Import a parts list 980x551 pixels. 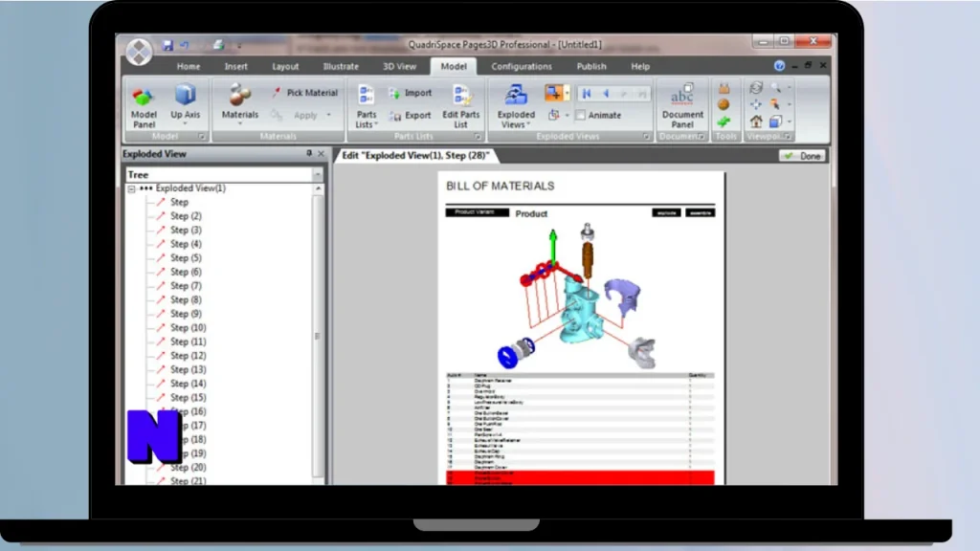click(410, 93)
